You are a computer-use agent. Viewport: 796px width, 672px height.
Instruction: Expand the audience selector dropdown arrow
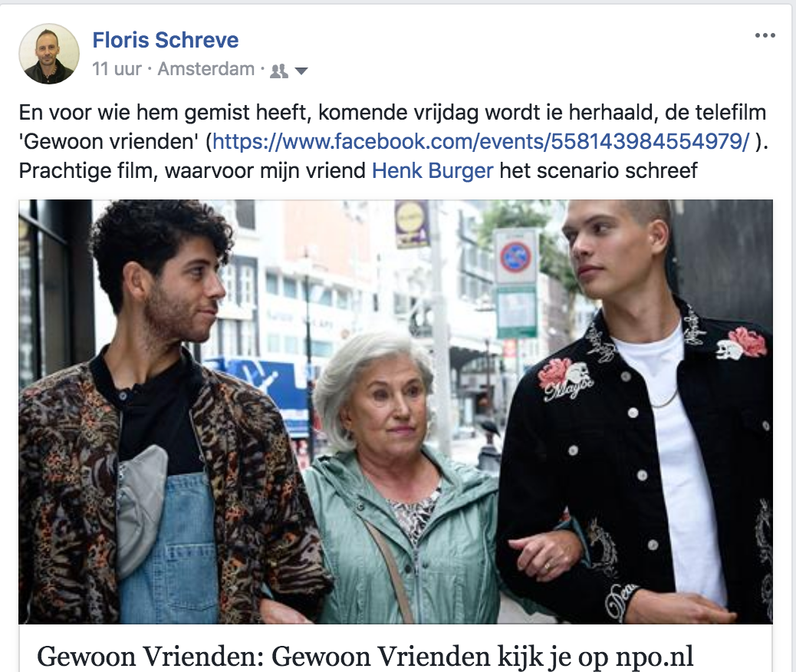click(x=301, y=71)
